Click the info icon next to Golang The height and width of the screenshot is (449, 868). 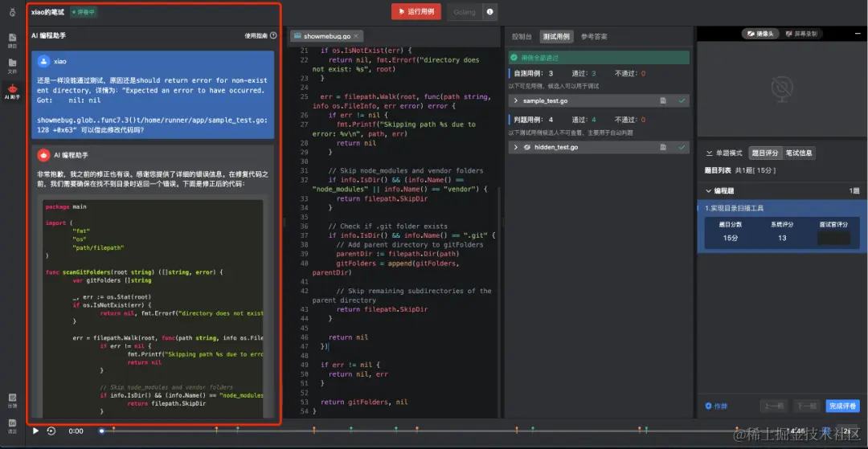click(490, 11)
